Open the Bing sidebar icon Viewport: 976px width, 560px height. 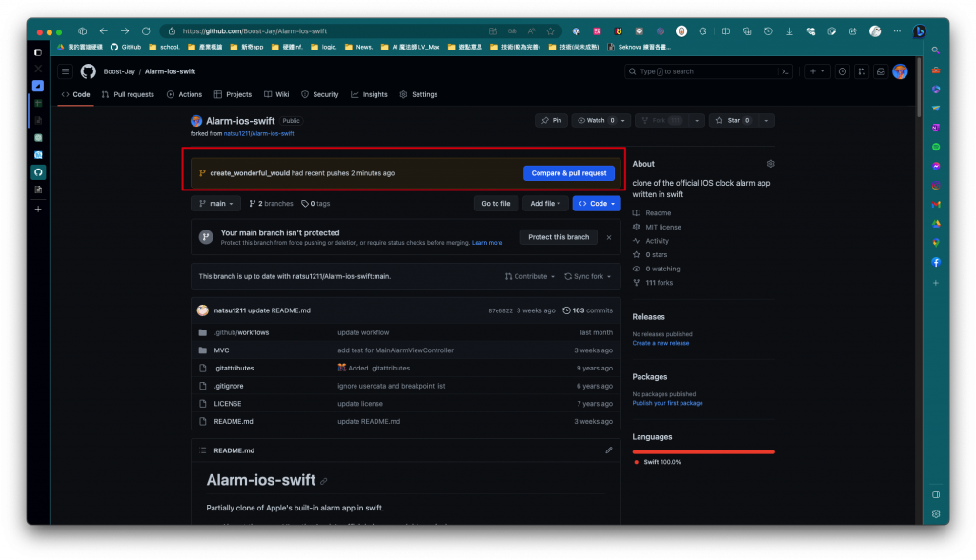point(920,31)
